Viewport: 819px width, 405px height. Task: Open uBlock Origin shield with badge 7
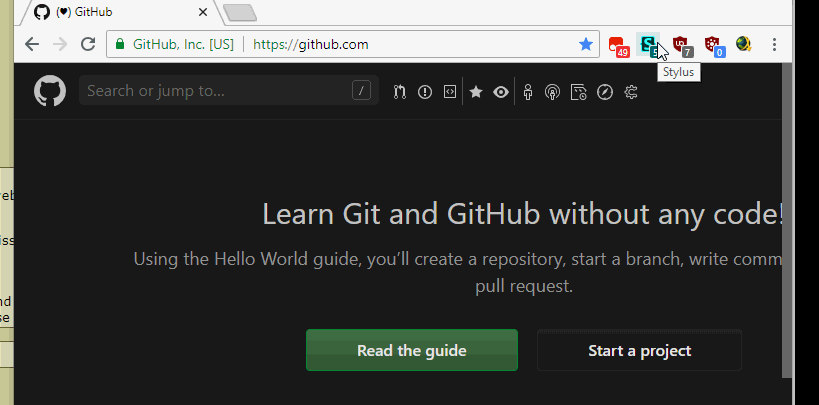click(x=682, y=45)
